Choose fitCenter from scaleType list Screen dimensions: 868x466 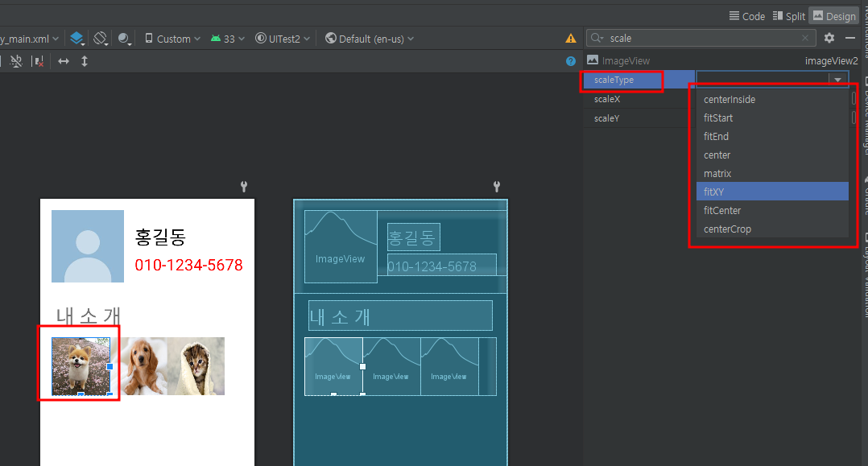point(772,210)
